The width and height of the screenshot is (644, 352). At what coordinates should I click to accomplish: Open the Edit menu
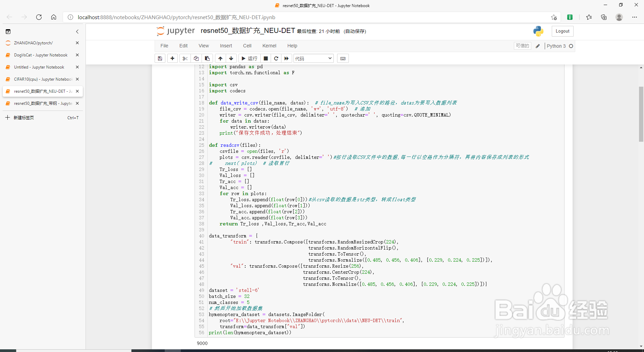tap(183, 46)
